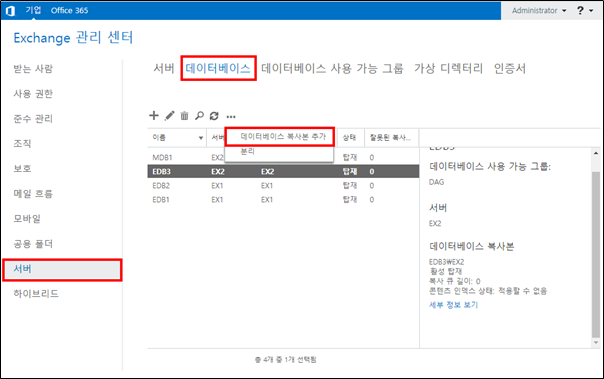Viewport: 604px width, 379px height.
Task: Click the more options ellipsis icon
Action: tap(231, 116)
